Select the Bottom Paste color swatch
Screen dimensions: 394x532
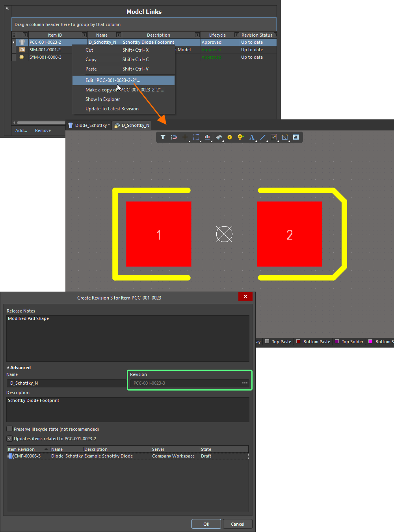point(298,341)
